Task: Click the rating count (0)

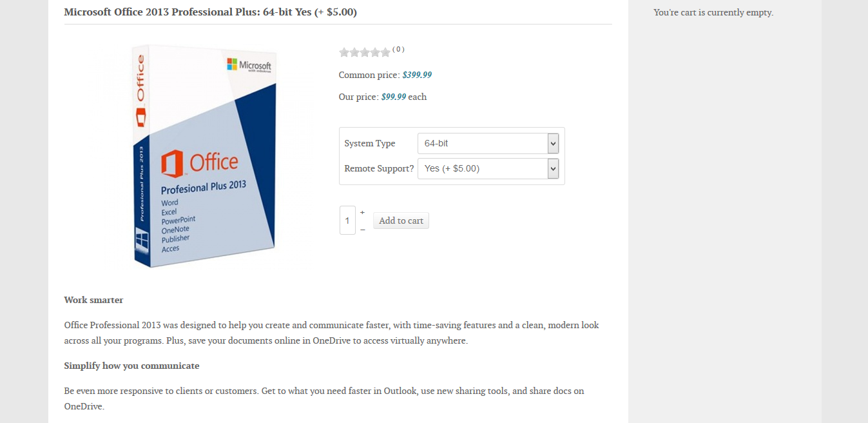Action: coord(398,50)
